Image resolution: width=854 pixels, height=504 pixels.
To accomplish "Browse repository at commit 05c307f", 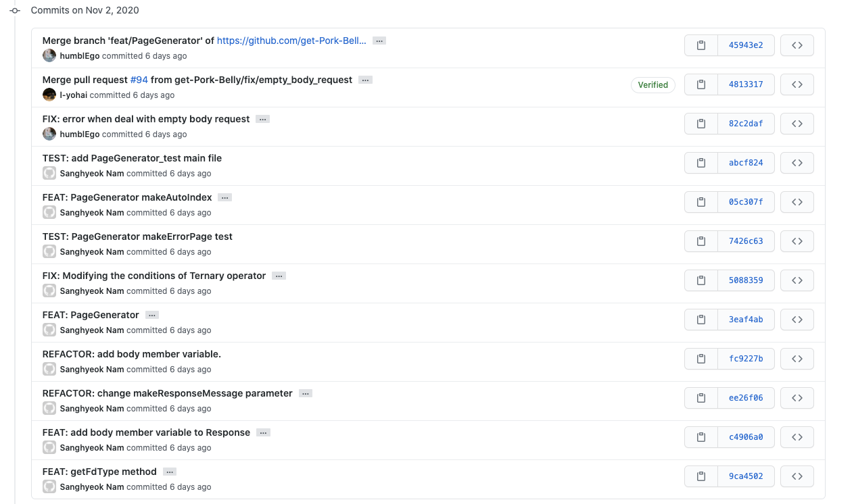I will [797, 202].
